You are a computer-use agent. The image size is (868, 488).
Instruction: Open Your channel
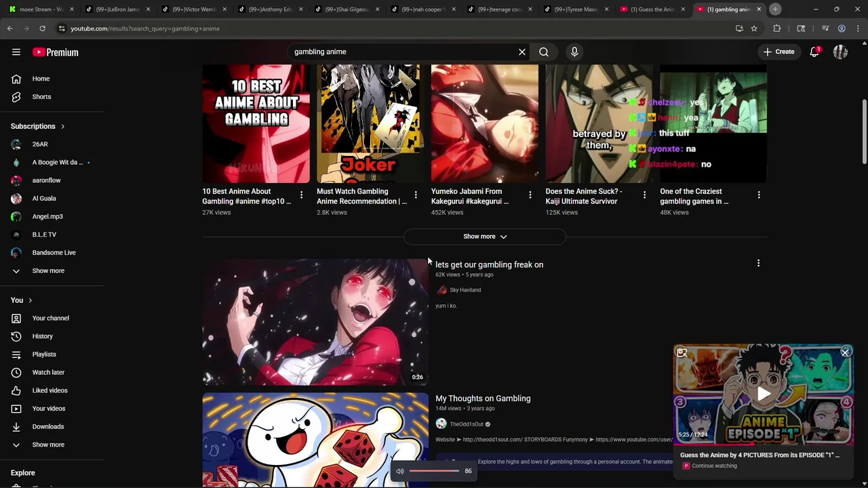[x=52, y=319]
